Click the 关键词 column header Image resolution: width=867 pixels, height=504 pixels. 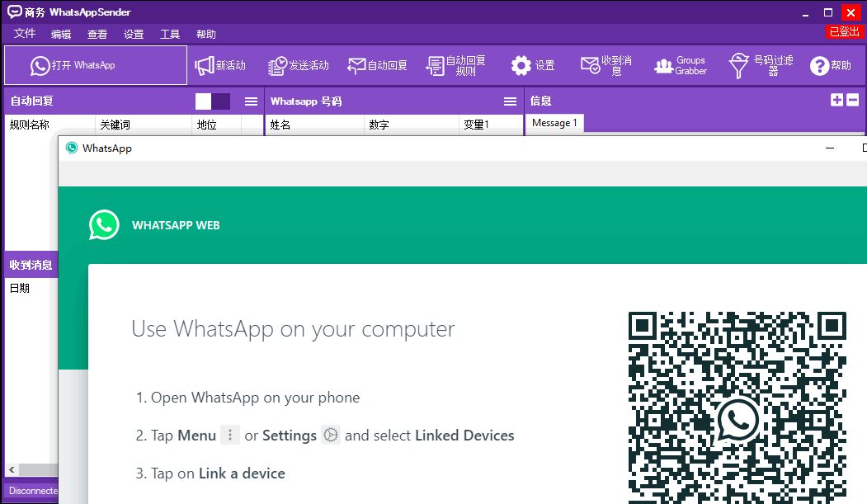point(144,125)
